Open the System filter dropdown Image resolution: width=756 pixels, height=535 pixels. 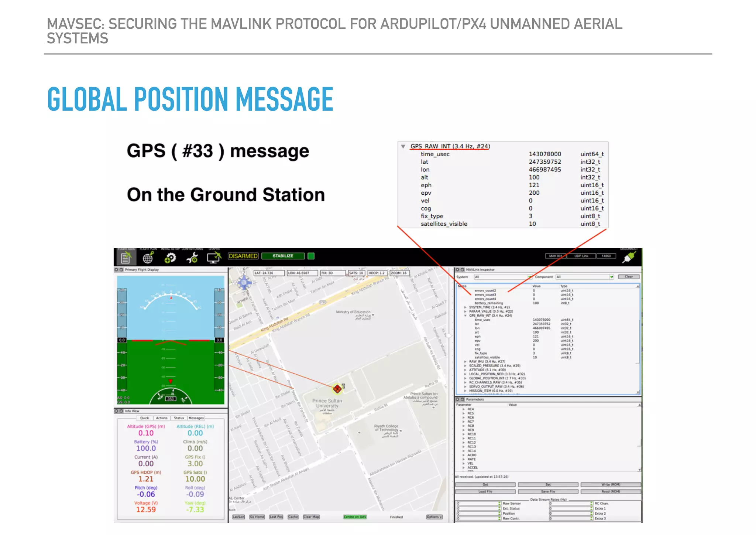click(503, 277)
